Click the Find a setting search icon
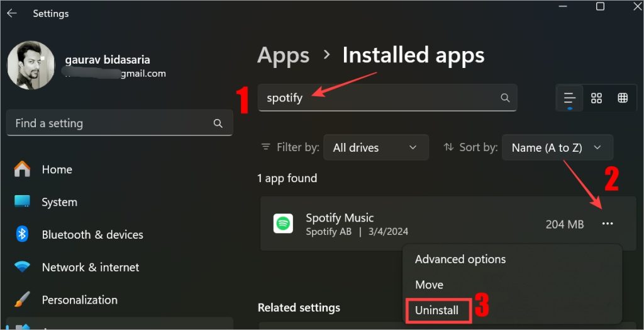 point(218,123)
